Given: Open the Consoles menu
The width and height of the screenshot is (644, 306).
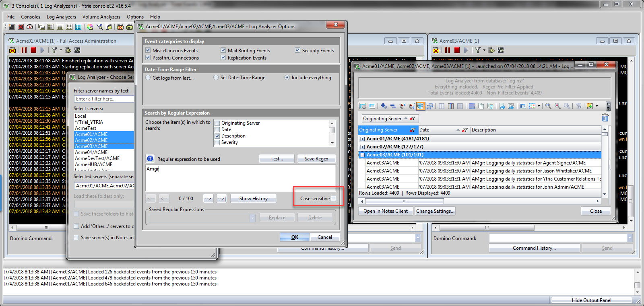Looking at the screenshot, I should pos(31,17).
